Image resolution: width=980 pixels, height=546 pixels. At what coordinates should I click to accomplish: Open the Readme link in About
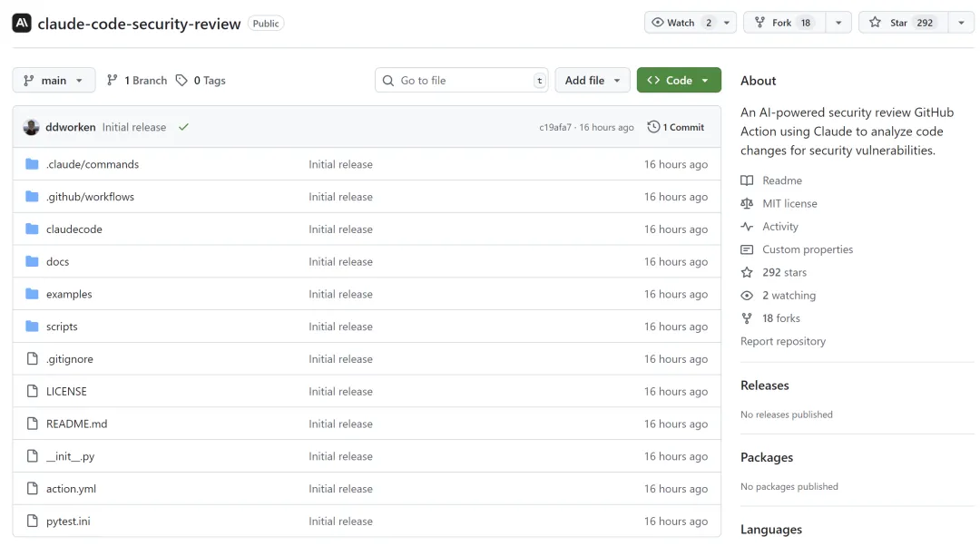(782, 180)
